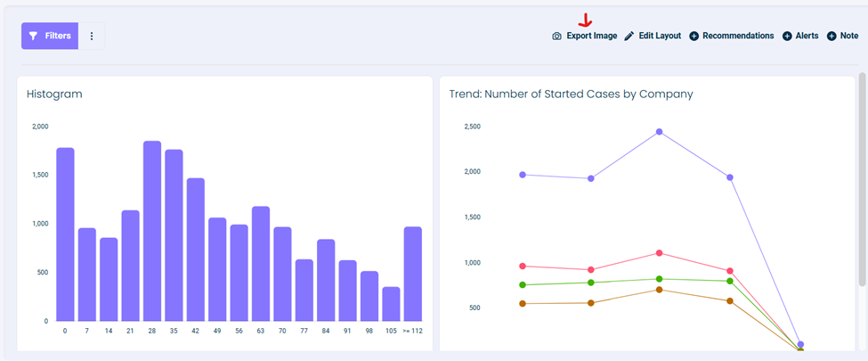Screen dimensions: 868x361
Task: Click the vertical dashboard scrollbar
Action: (862, 179)
